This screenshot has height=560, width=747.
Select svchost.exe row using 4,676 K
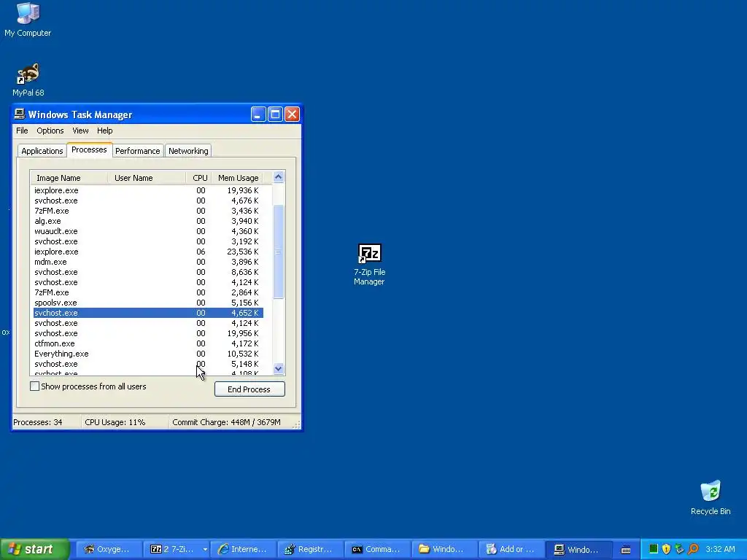point(148,201)
